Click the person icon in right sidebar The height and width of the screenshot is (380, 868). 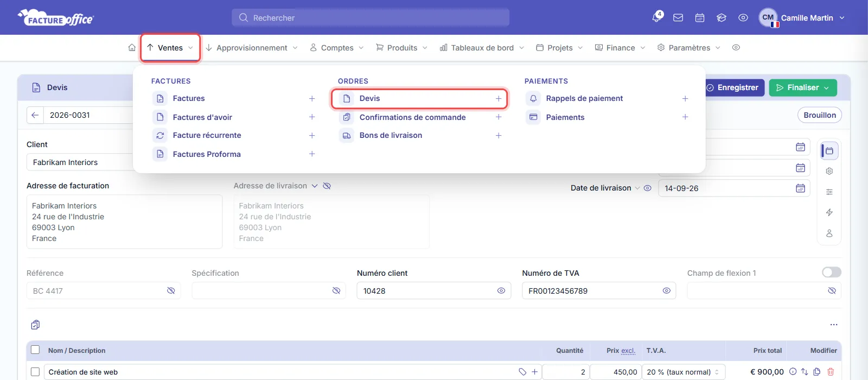[829, 233]
